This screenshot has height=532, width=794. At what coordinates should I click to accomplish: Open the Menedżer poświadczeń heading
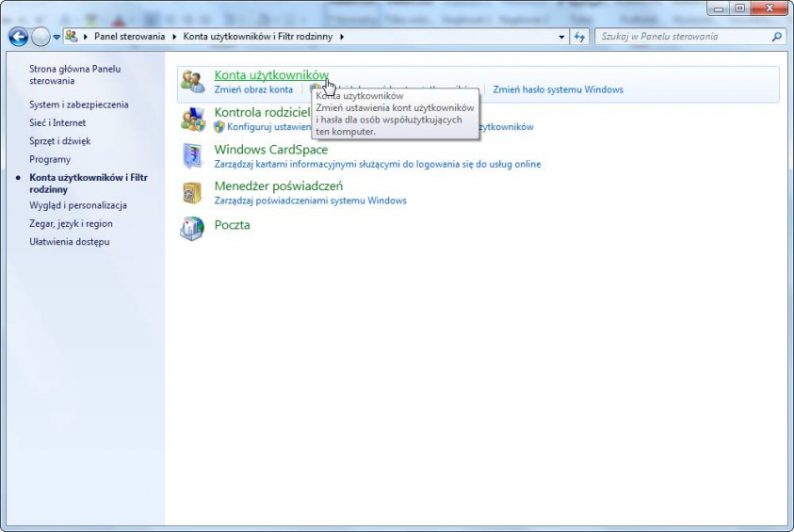point(279,186)
